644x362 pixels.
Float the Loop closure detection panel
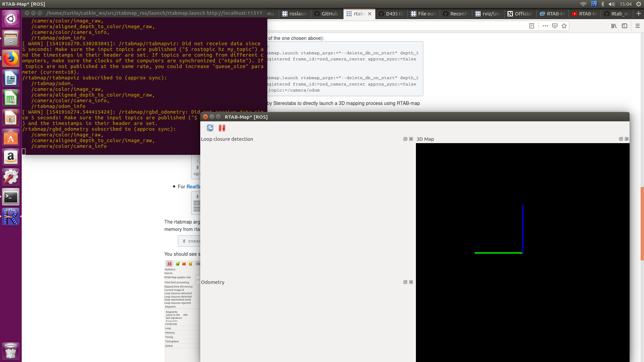point(405,139)
